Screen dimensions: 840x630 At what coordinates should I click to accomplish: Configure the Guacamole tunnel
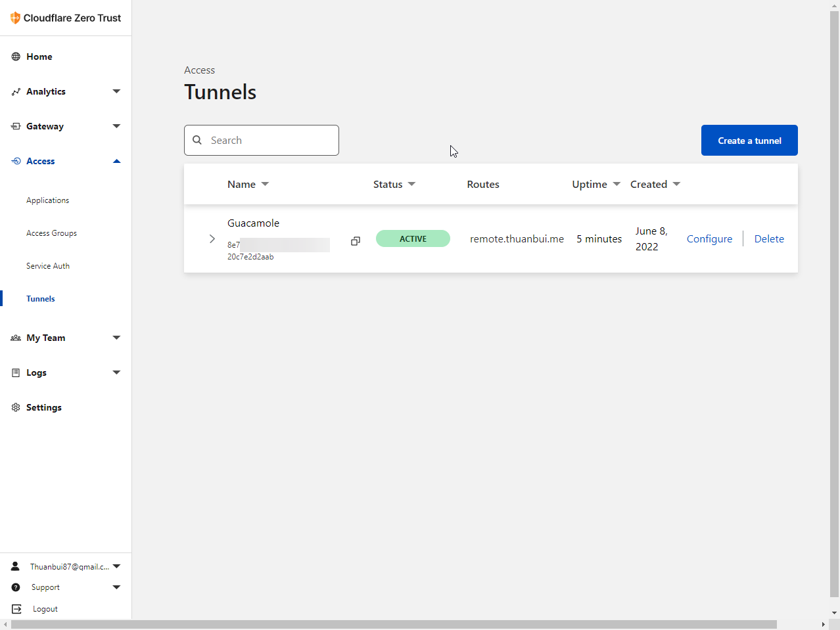pyautogui.click(x=709, y=239)
